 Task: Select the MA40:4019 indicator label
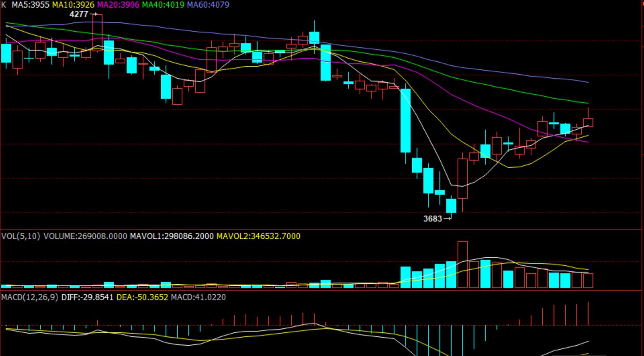(x=163, y=4)
